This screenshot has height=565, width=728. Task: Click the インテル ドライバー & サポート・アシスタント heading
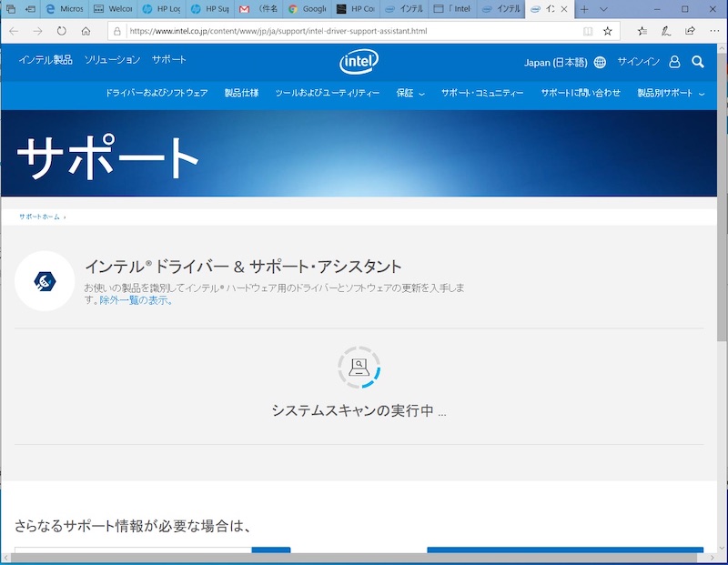[243, 267]
